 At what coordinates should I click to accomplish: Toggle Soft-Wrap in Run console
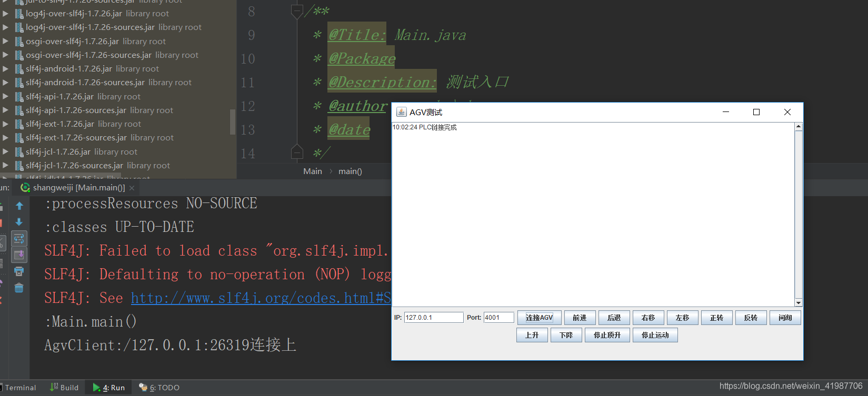click(x=19, y=239)
